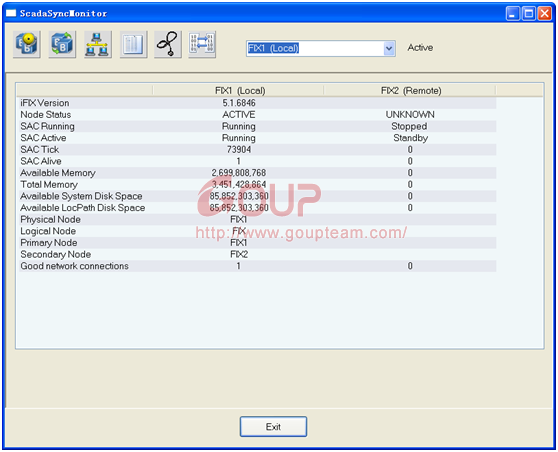The height and width of the screenshot is (452, 558).
Task: Click the Stopped remote SAC value
Action: click(x=409, y=126)
